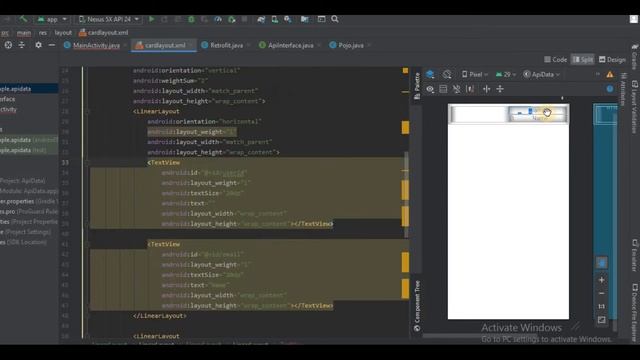Click the yellow warning marker at top of gutter
The width and height of the screenshot is (640, 360).
coord(405,71)
